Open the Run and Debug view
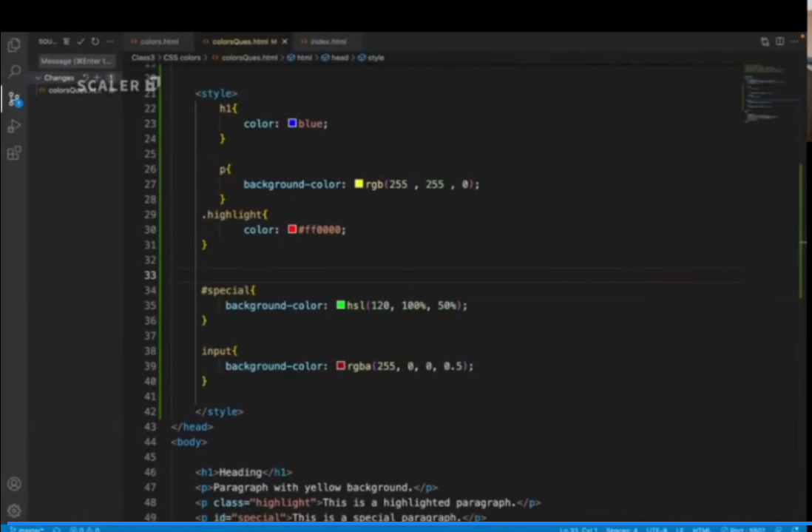The height and width of the screenshot is (532, 812). pos(13,127)
